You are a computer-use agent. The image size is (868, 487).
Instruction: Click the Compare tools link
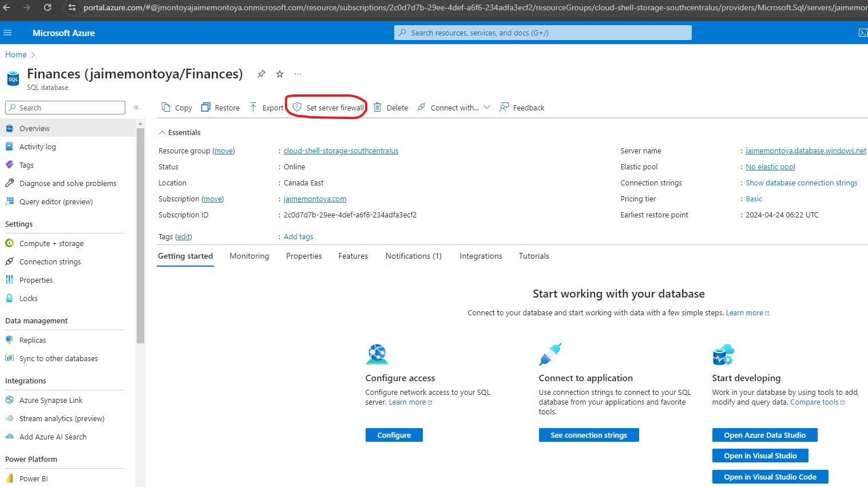pos(817,402)
